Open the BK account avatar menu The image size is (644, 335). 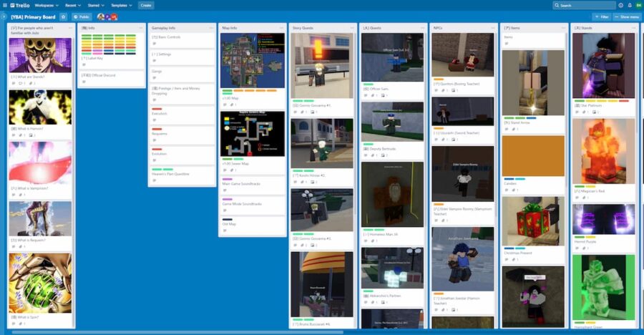[x=639, y=5]
